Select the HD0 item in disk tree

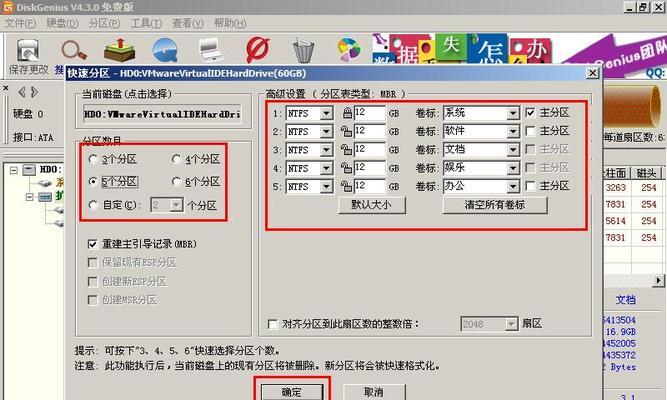coord(50,170)
